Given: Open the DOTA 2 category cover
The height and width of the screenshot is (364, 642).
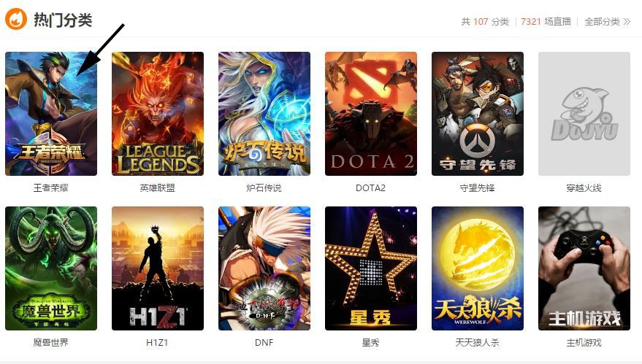Looking at the screenshot, I should 371,114.
